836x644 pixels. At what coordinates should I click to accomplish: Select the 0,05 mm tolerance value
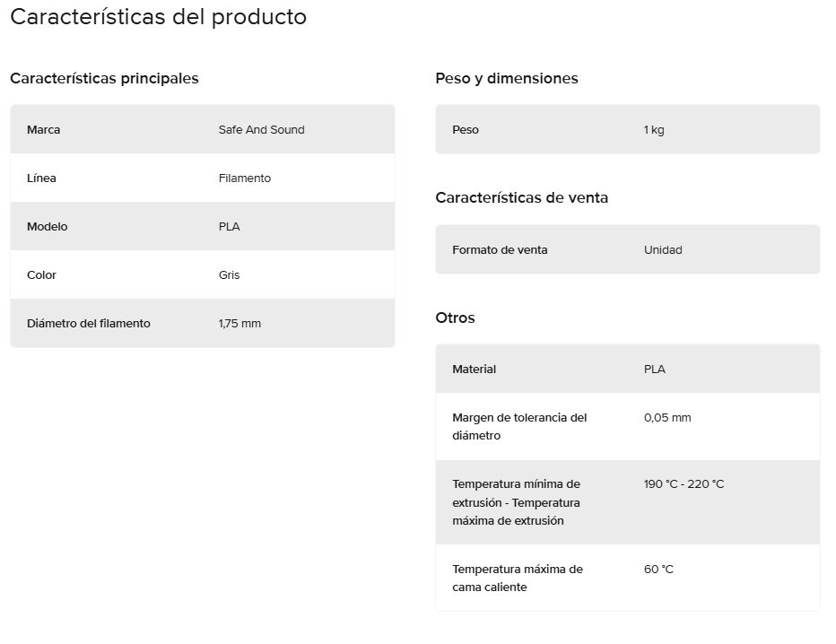coord(667,417)
